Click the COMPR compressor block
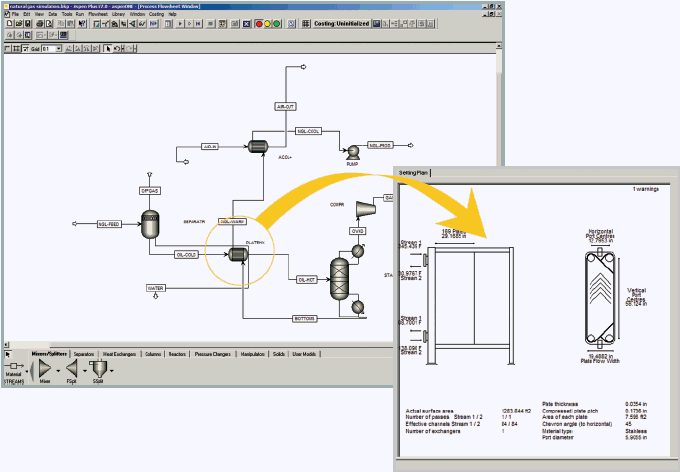680x472 pixels. (x=364, y=207)
